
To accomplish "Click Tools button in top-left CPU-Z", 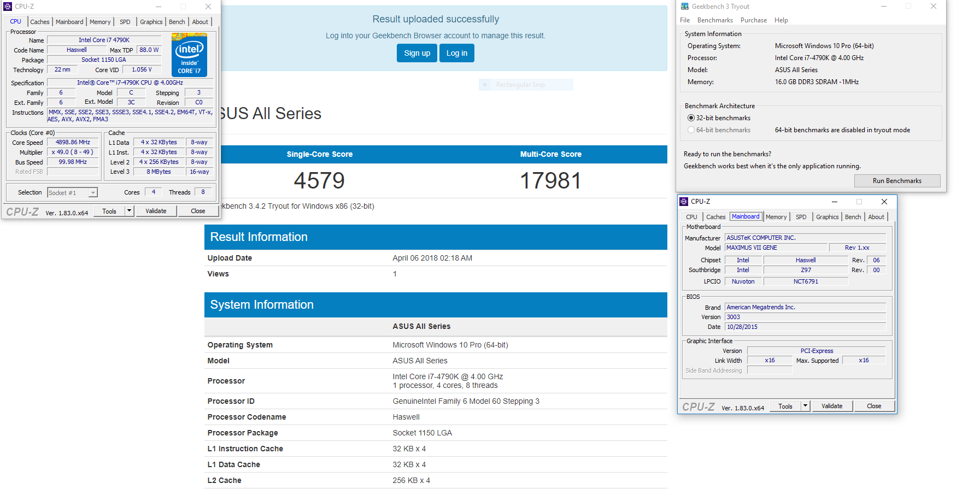I will [x=109, y=211].
